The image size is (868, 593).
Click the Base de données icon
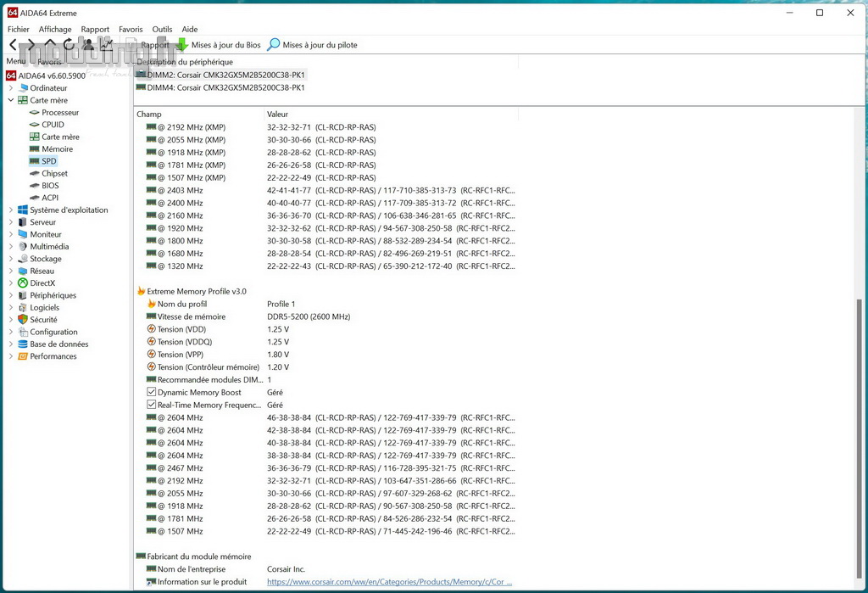23,344
